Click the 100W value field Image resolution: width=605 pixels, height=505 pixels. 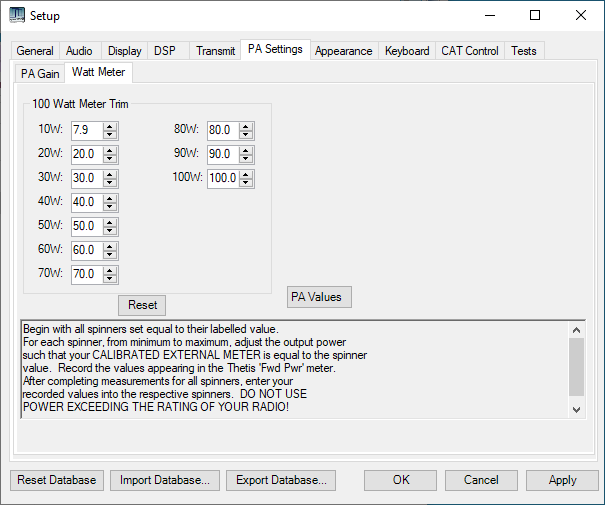pyautogui.click(x=223, y=178)
